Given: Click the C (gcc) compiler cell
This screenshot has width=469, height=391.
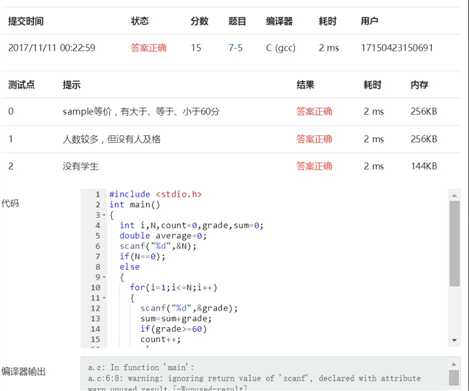Looking at the screenshot, I should coord(281,48).
